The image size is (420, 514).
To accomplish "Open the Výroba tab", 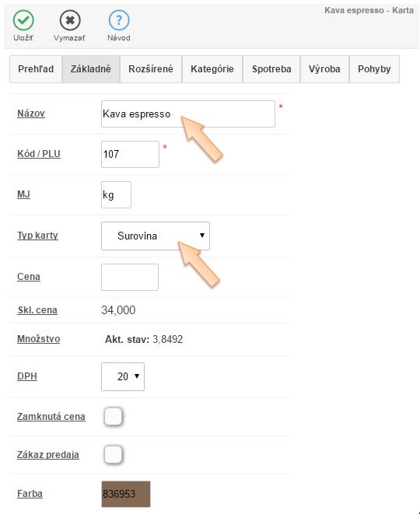I will point(324,69).
